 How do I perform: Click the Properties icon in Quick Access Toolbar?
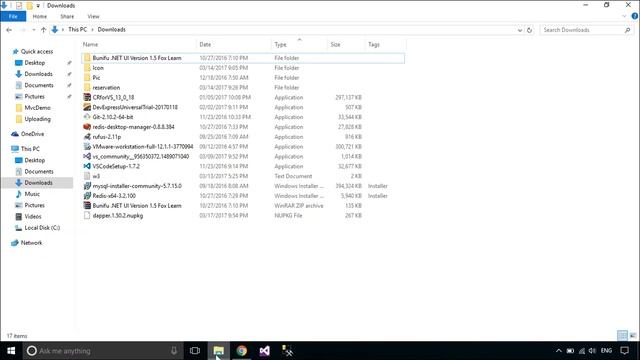pos(19,6)
